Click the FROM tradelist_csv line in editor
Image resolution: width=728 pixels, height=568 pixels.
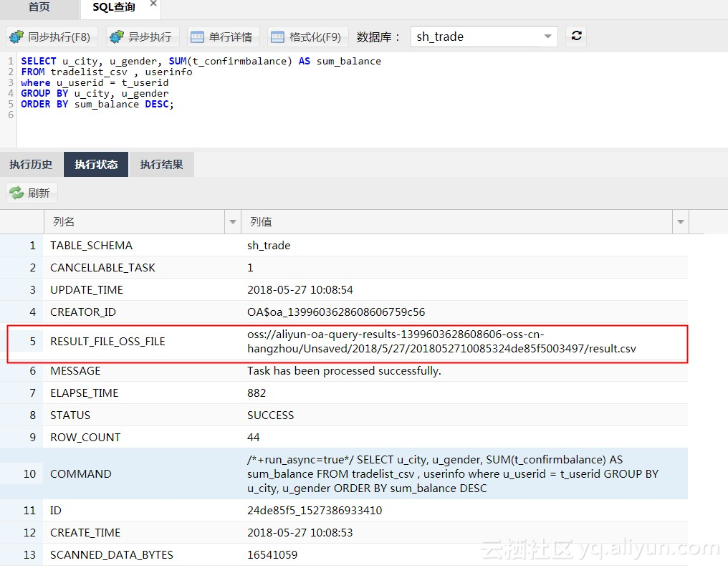click(x=106, y=72)
